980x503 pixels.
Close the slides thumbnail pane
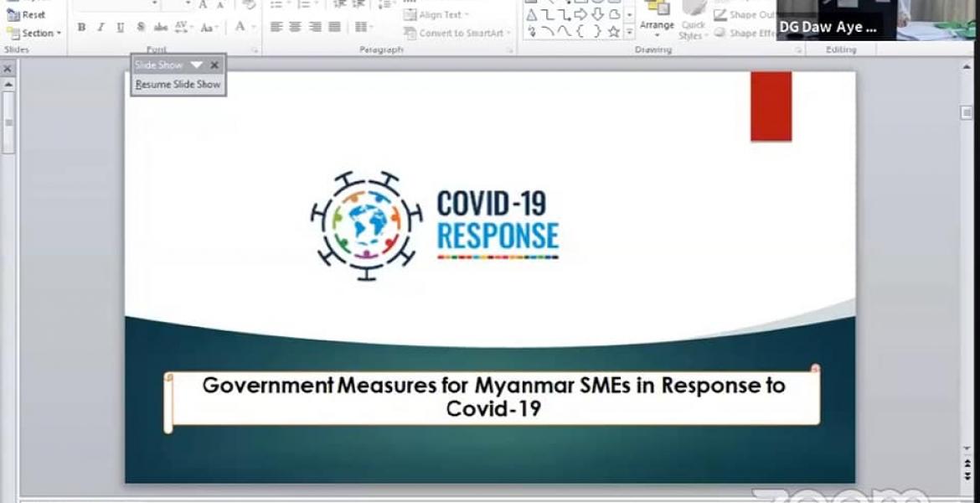click(8, 69)
